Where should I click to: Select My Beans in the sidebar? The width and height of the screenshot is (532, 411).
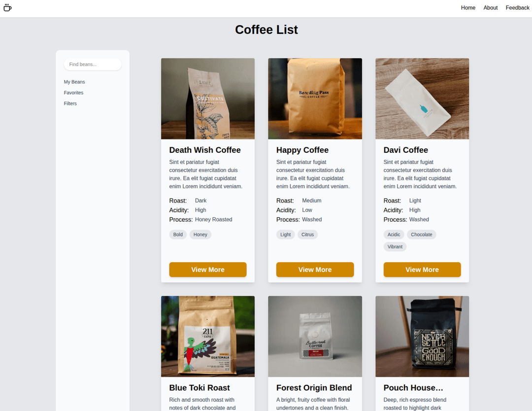(x=74, y=82)
